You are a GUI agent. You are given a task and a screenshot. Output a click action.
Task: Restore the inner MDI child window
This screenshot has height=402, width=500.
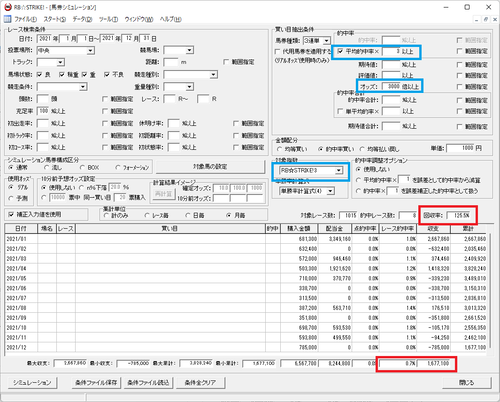(486, 19)
